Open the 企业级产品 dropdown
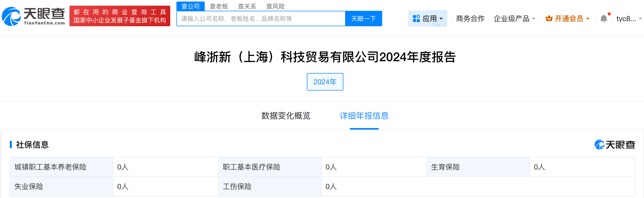This screenshot has height=198, width=644. [x=514, y=19]
